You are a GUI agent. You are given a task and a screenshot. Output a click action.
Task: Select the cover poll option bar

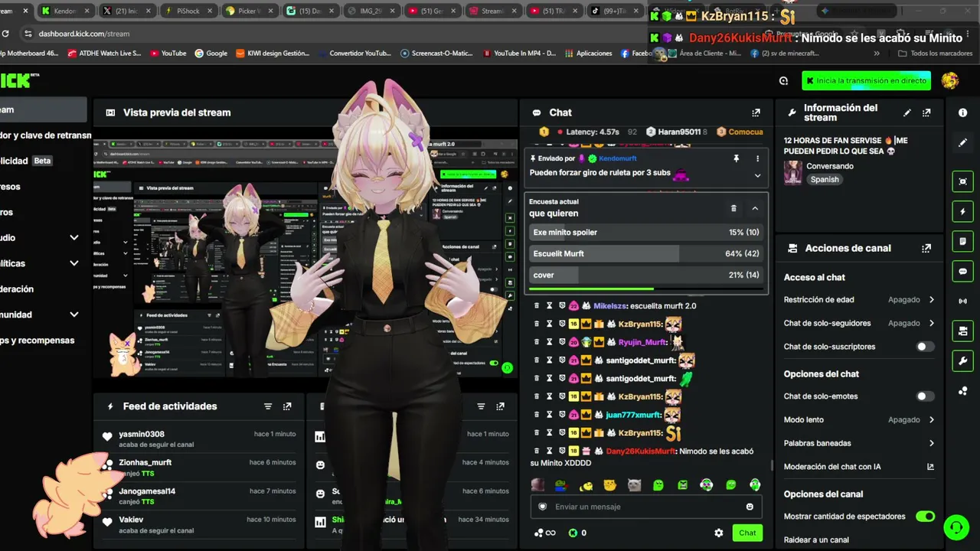click(x=645, y=275)
